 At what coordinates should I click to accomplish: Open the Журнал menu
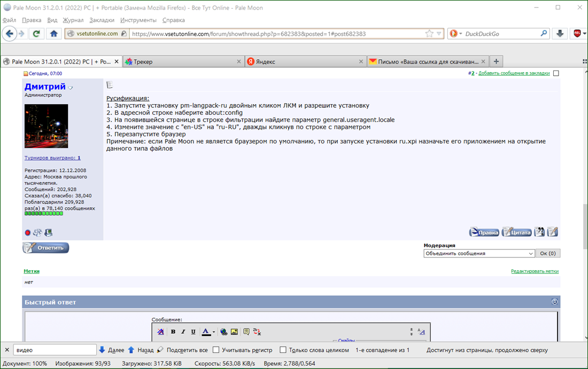[x=73, y=20]
